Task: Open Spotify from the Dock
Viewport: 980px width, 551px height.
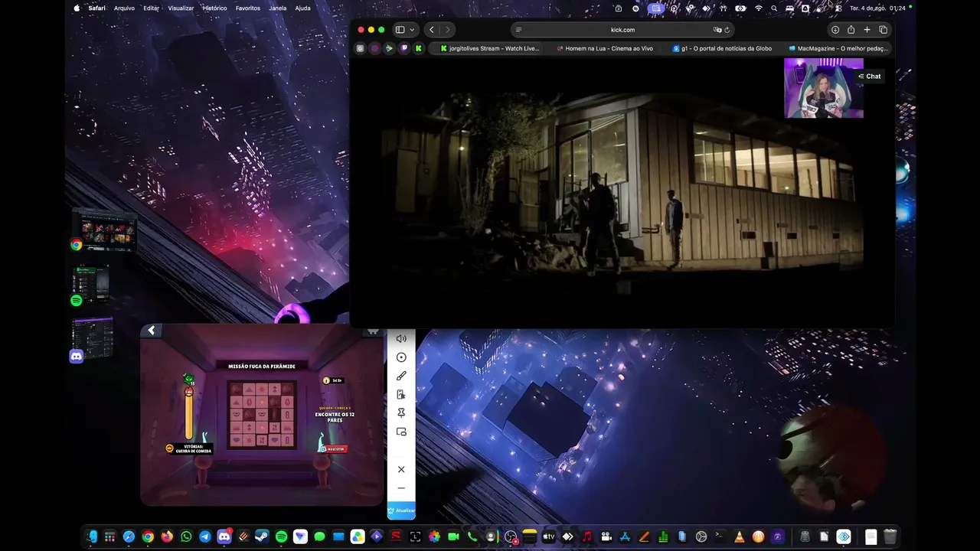Action: point(281,536)
